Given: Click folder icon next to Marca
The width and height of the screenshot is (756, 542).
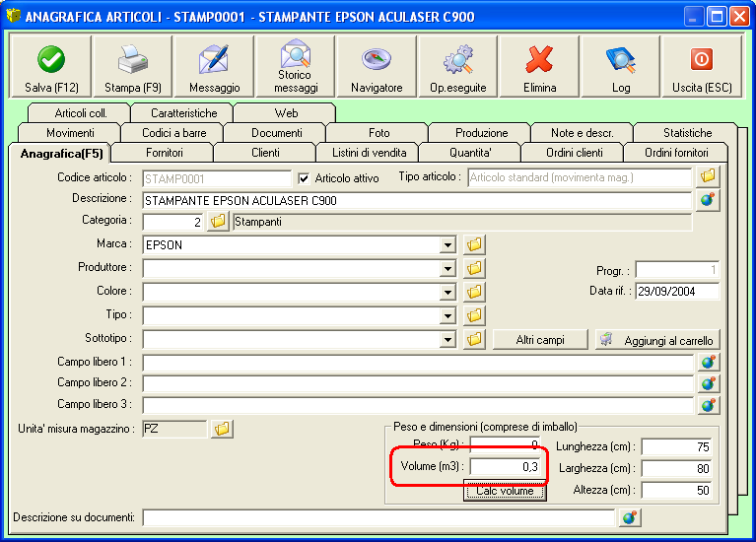Looking at the screenshot, I should pos(474,244).
